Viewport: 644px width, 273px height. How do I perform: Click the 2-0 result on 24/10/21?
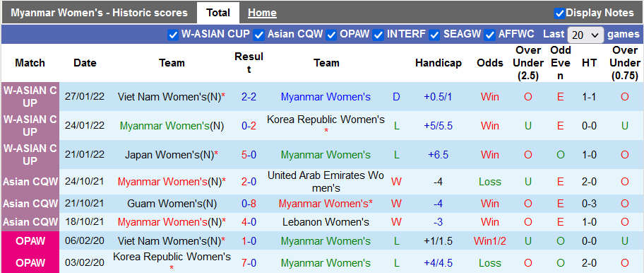click(x=249, y=182)
